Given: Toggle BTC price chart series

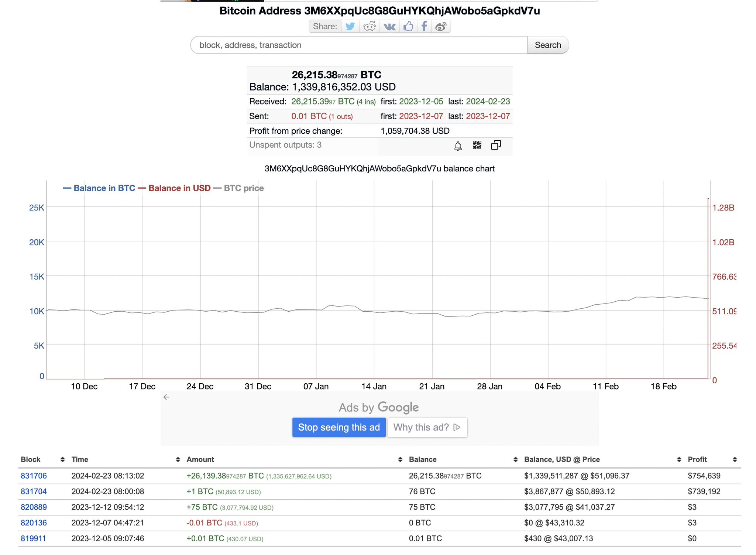Looking at the screenshot, I should (x=244, y=188).
